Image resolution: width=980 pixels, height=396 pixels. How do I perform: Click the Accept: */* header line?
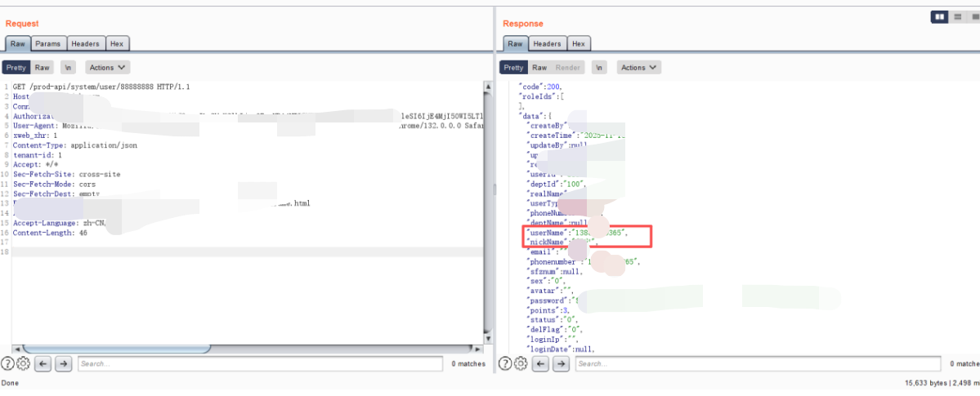[x=34, y=165]
